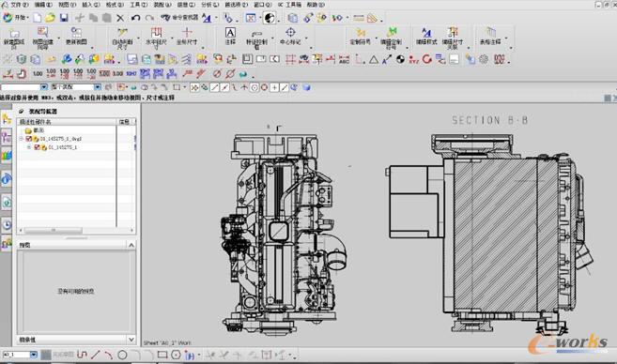Open the History clock tab in sidebar
Viewport: 617px width, 364px height.
point(7,225)
